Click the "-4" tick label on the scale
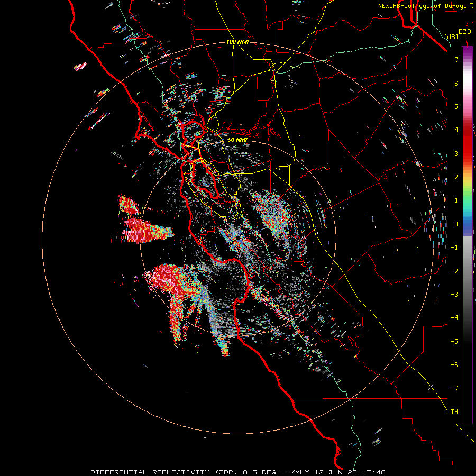The height and width of the screenshot is (476, 476). point(454,318)
